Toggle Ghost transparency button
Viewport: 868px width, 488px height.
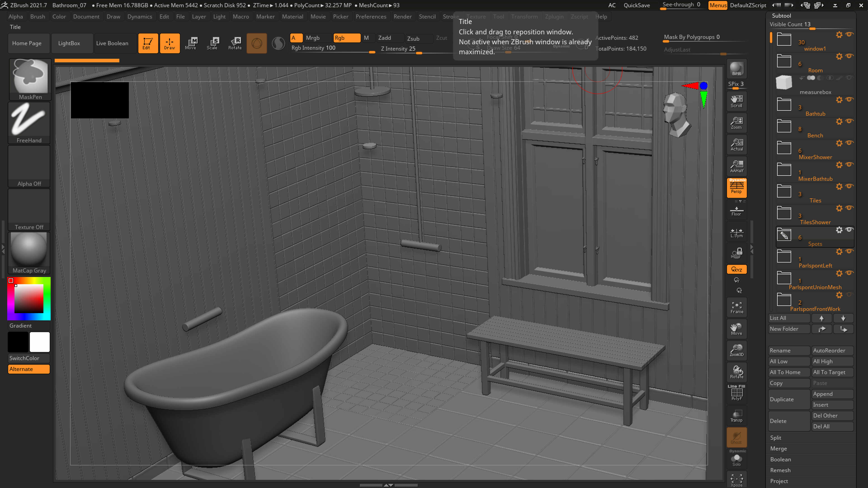(737, 437)
